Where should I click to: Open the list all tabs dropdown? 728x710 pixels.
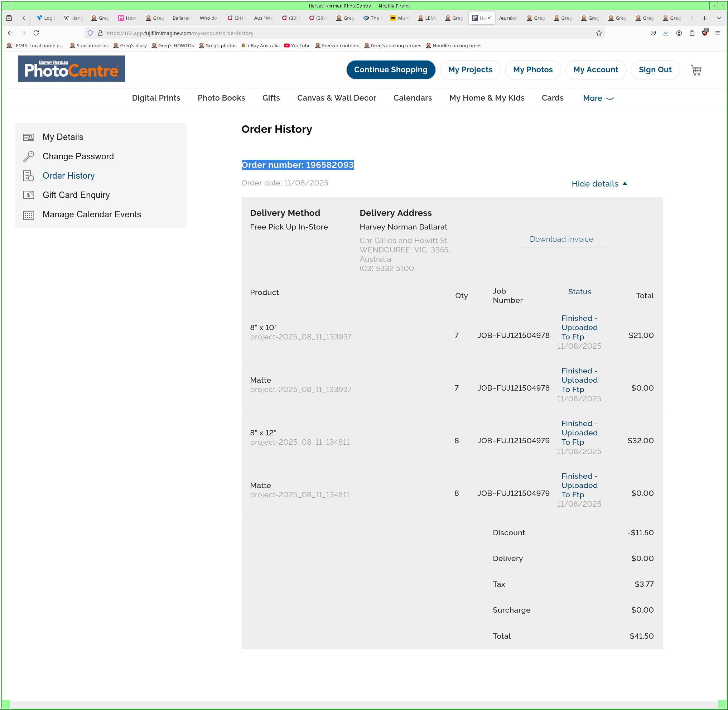coord(719,18)
